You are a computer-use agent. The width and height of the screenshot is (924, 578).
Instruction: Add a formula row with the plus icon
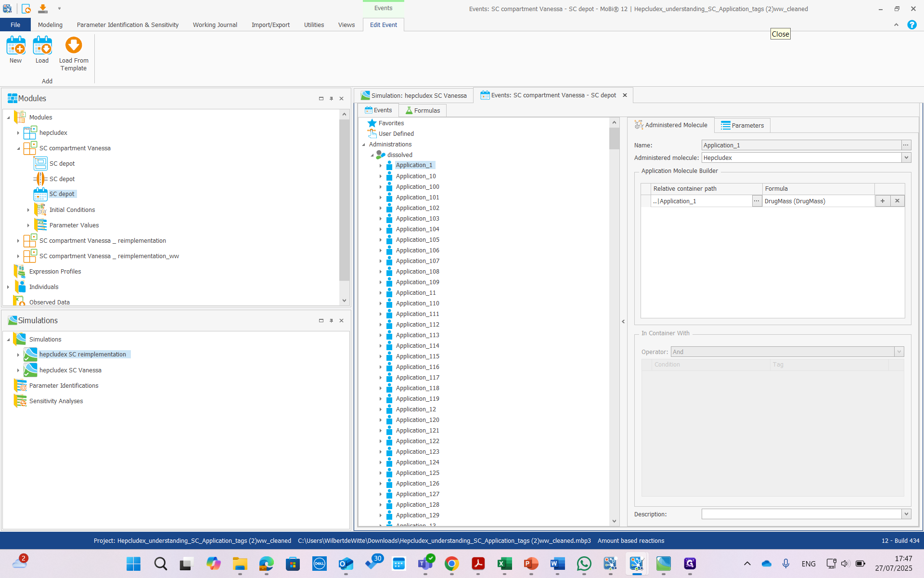point(882,201)
